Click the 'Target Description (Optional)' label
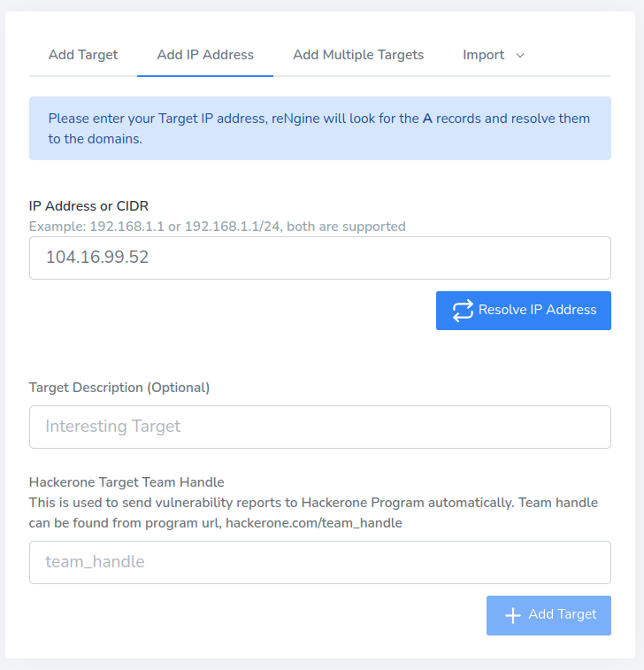 point(119,388)
